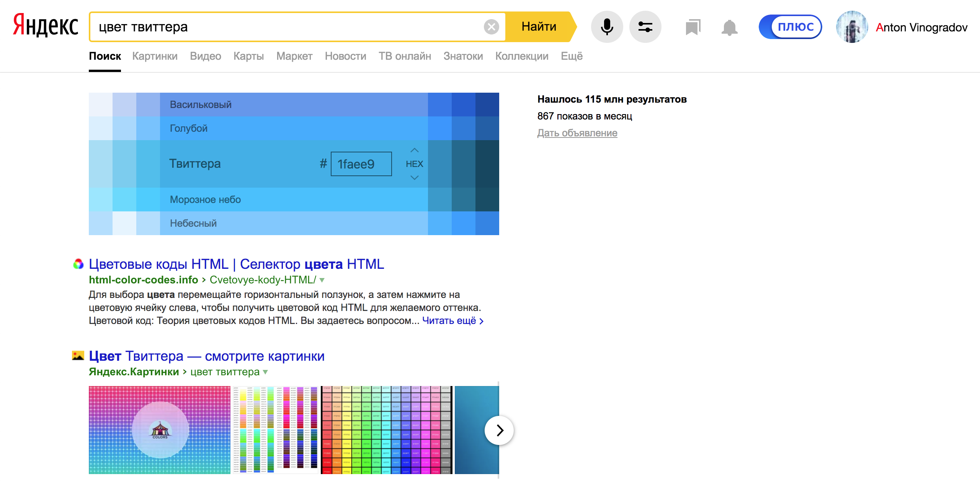Open the pink-blue COLORS thumbnail

tap(160, 430)
